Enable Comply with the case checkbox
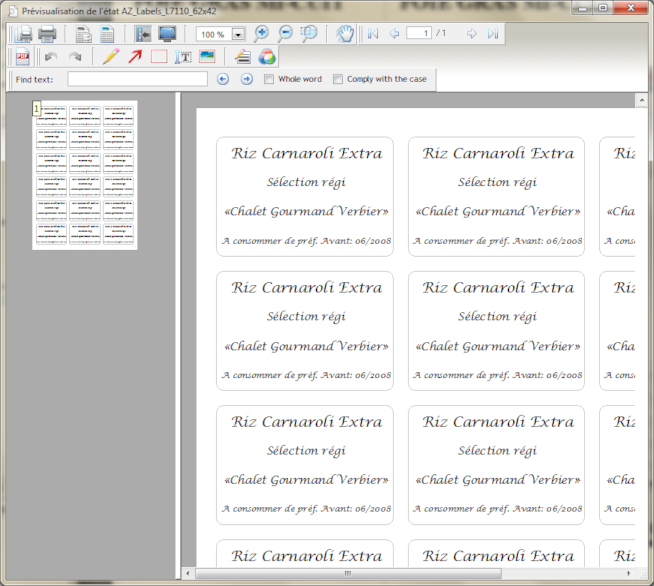The width and height of the screenshot is (654, 586). pos(338,79)
